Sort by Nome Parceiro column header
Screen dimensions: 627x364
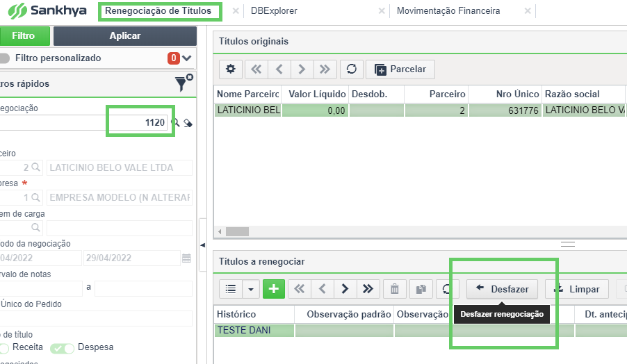pos(248,94)
